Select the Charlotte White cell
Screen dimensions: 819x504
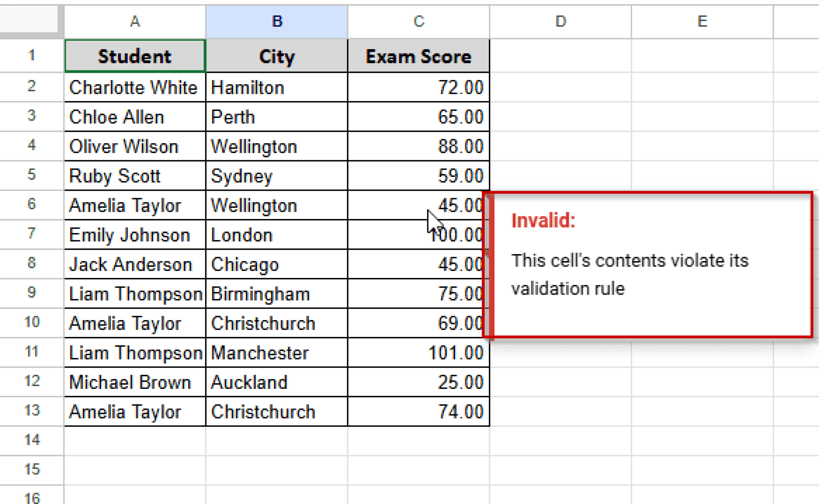point(135,87)
